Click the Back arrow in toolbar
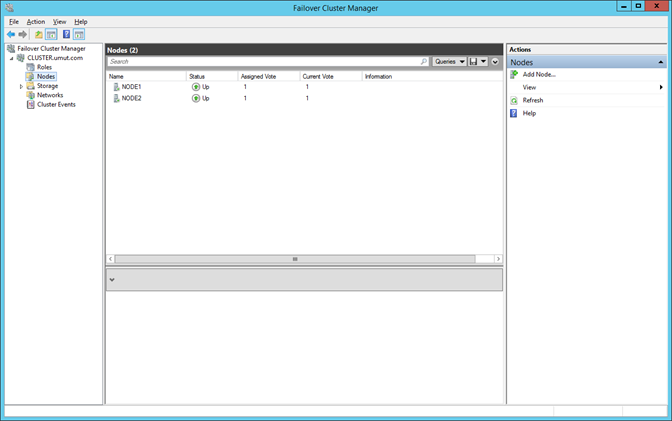The height and width of the screenshot is (421, 672). (11, 34)
